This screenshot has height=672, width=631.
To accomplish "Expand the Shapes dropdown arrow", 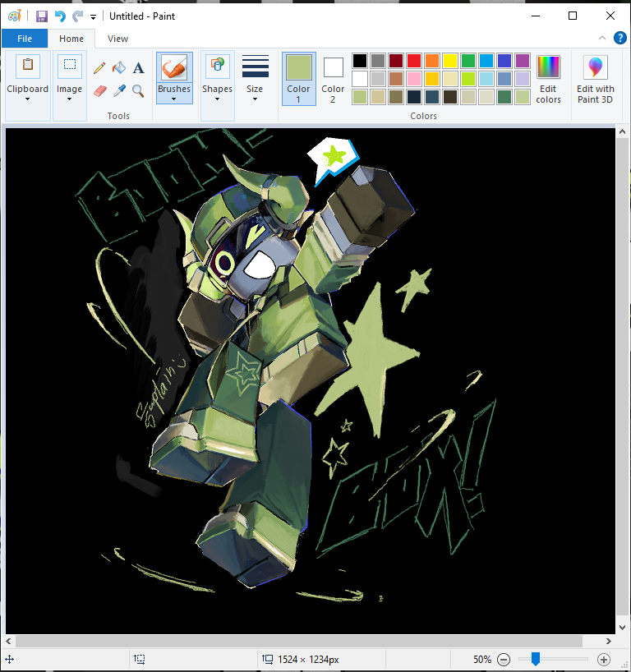I will click(217, 99).
